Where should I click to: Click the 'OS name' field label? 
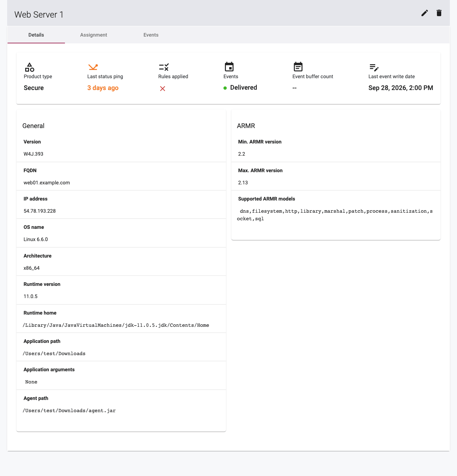[x=34, y=227]
